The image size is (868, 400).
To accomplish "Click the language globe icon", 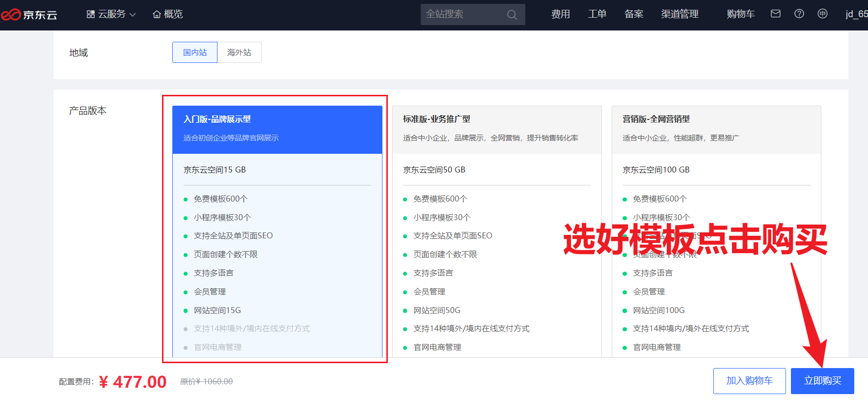I will click(822, 14).
